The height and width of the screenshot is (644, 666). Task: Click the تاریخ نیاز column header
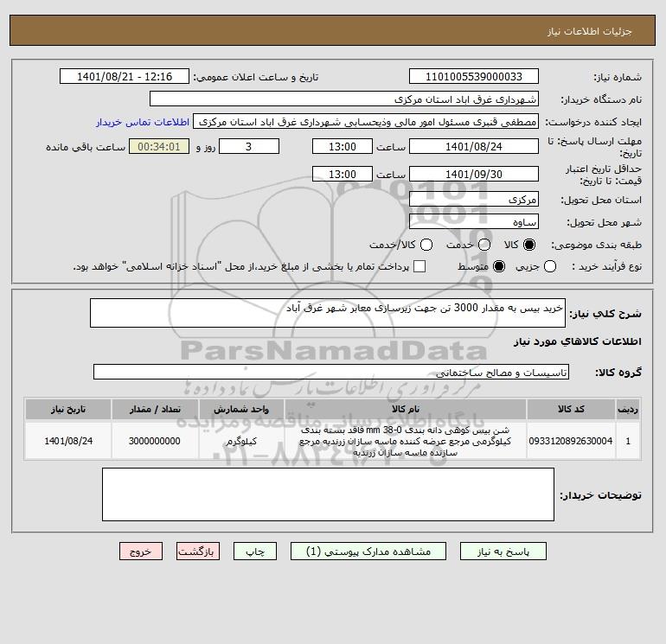tap(68, 409)
